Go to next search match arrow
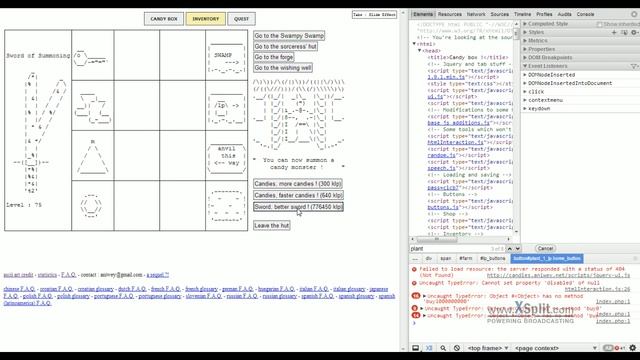 (518, 249)
